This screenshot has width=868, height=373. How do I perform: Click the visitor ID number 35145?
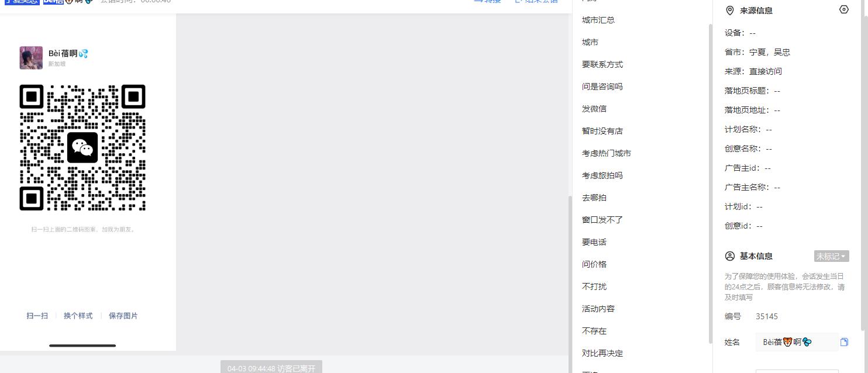point(767,316)
